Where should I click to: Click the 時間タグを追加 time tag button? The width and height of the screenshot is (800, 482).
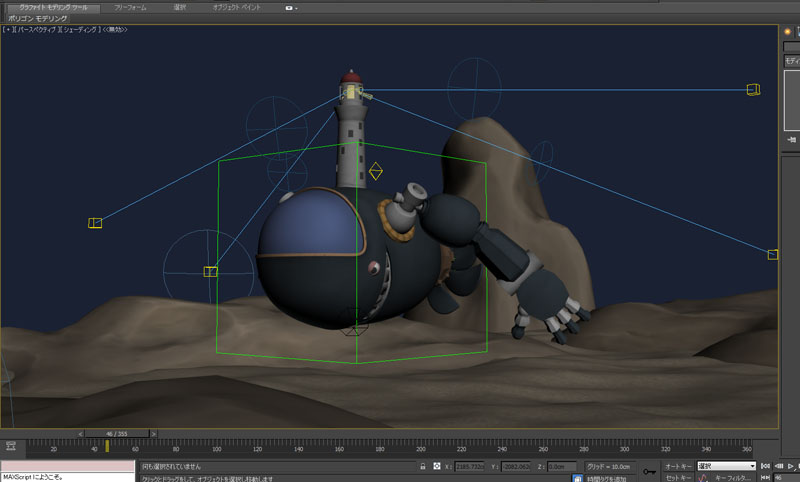coord(608,478)
